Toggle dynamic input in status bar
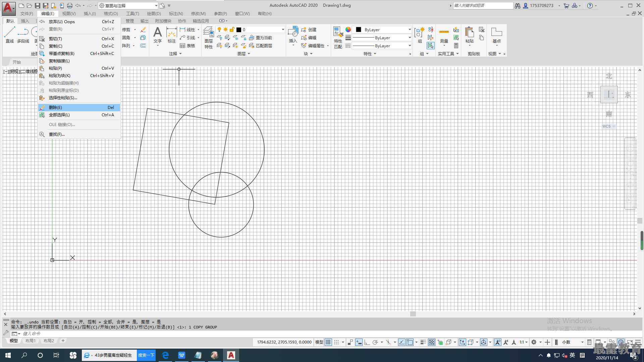644x362 pixels. coord(359,342)
